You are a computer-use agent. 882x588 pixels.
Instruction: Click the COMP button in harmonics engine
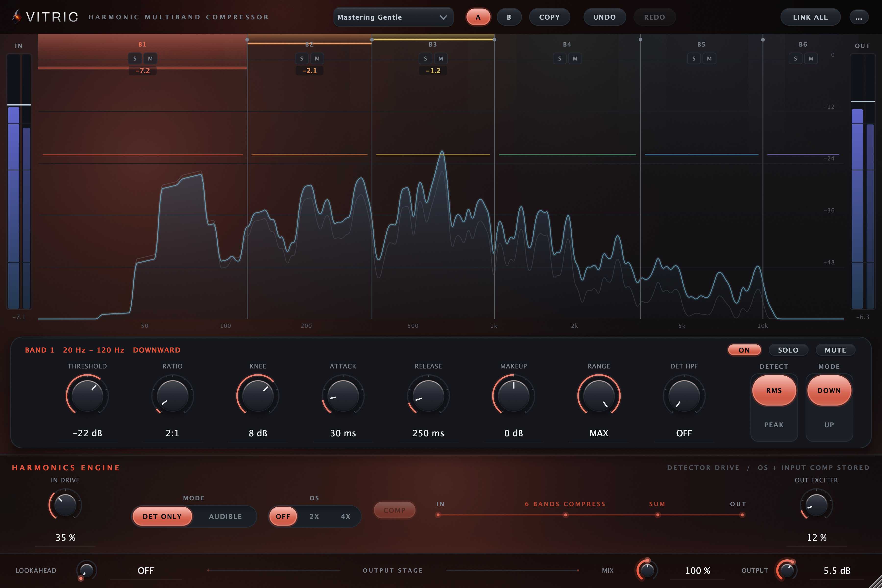(x=394, y=510)
